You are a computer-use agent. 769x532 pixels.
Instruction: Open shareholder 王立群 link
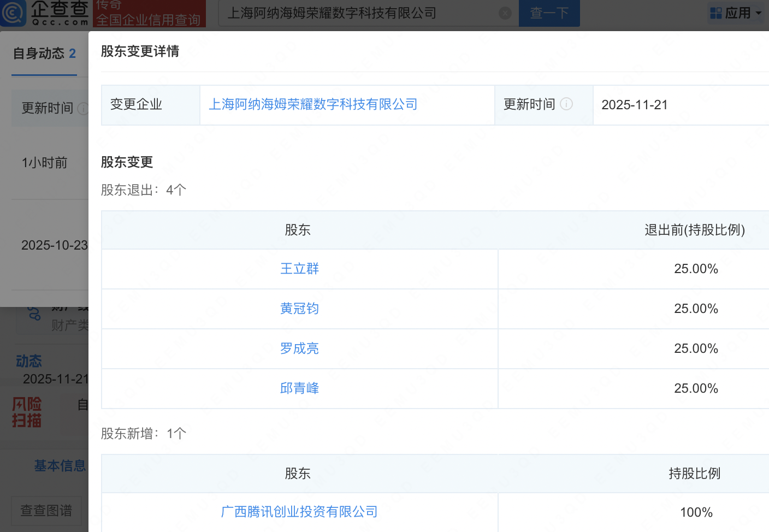[299, 269]
